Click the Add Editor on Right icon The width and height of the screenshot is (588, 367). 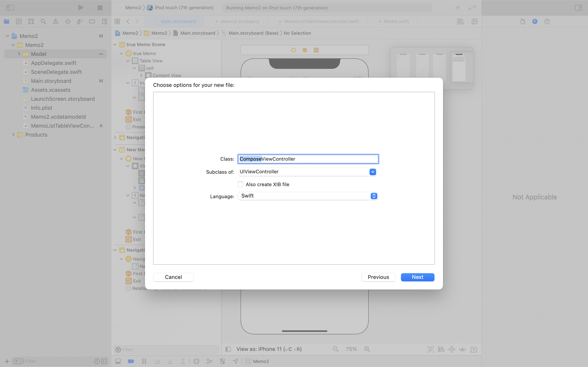[474, 21]
